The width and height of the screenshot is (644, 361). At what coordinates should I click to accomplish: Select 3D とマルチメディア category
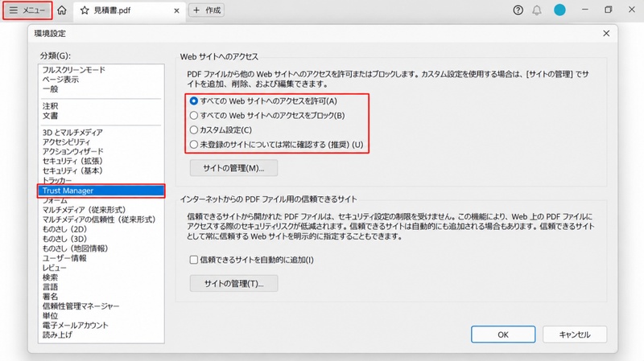[72, 132]
